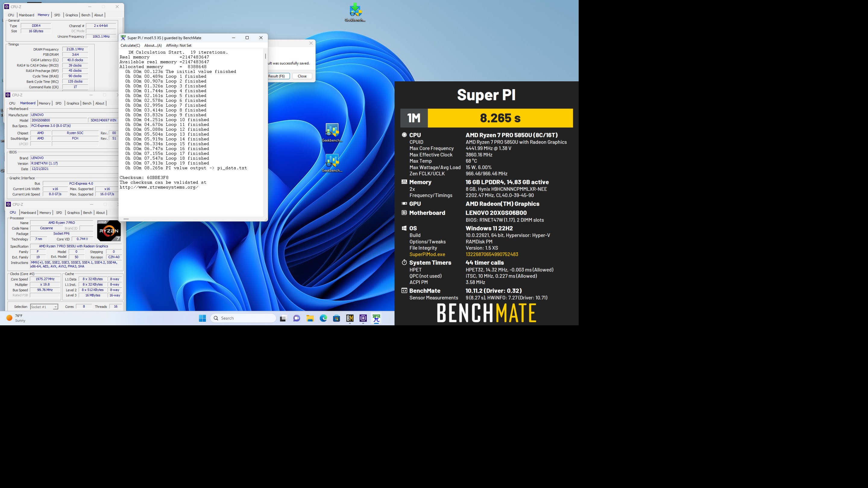Screen dimensions: 868x488
Task: Click the Uncore Frequency value 1063.1 MHz
Action: coord(101,36)
